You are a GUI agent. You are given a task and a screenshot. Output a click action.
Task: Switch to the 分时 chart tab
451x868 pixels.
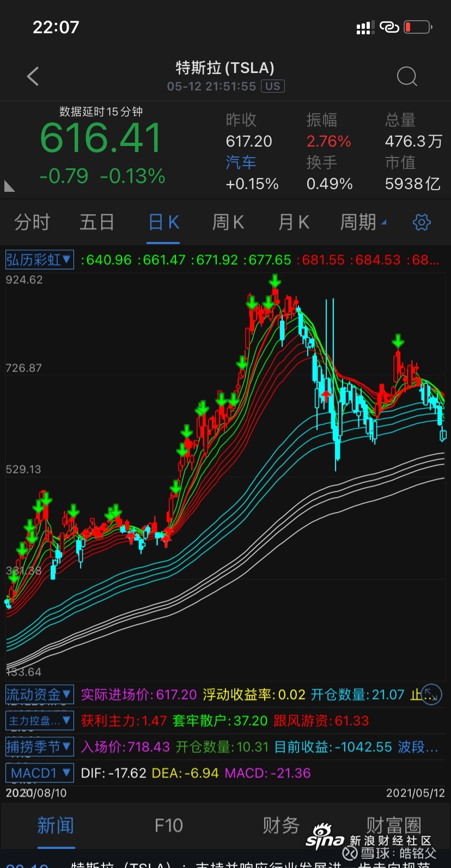[x=32, y=222]
